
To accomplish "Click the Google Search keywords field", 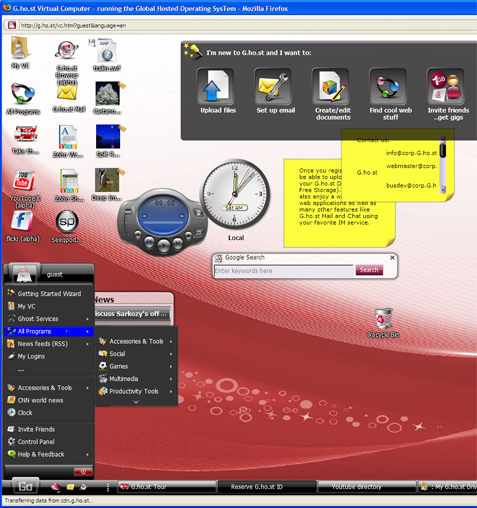I will 283,271.
